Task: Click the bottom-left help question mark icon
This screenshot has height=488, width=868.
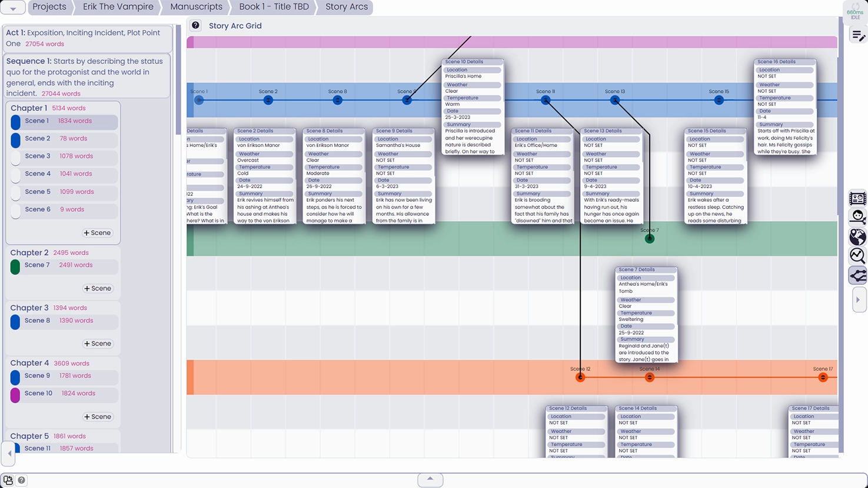Action: 22,480
